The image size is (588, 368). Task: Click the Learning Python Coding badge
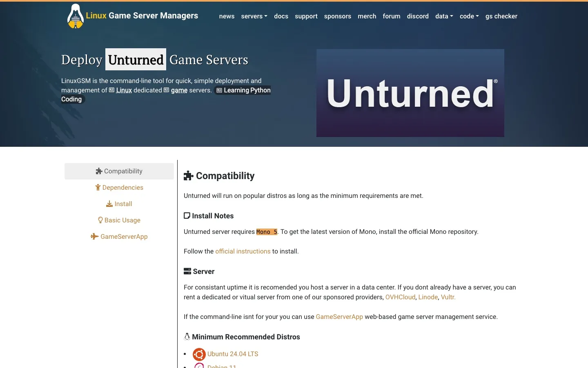click(243, 90)
